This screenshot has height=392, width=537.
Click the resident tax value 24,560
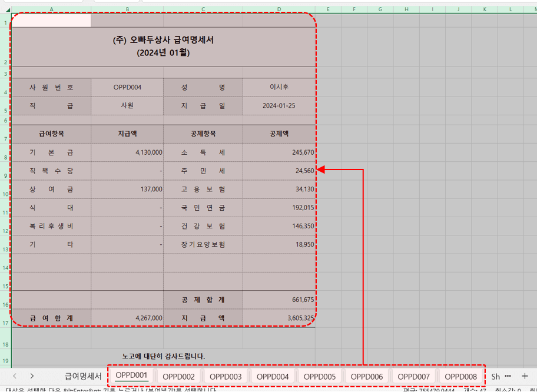click(x=279, y=171)
